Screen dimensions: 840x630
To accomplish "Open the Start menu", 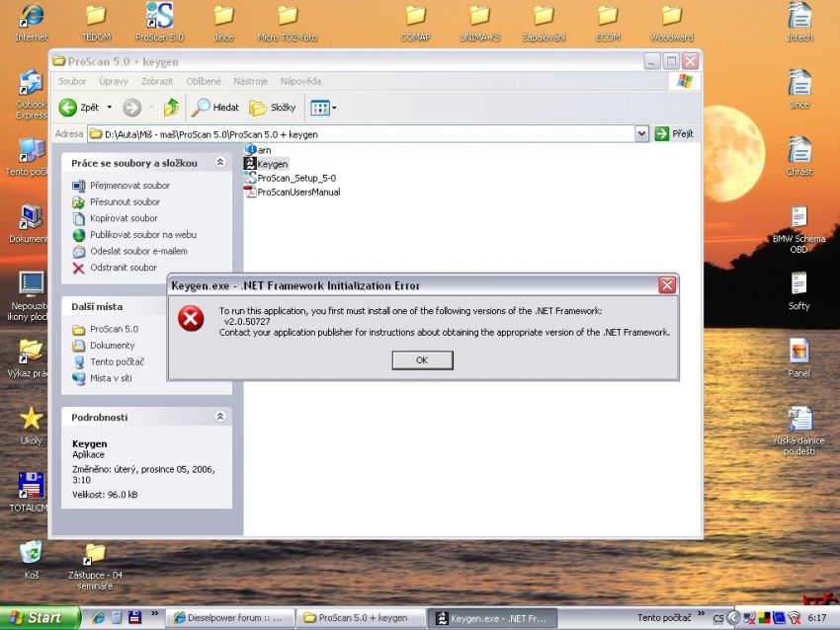I will coord(40,618).
